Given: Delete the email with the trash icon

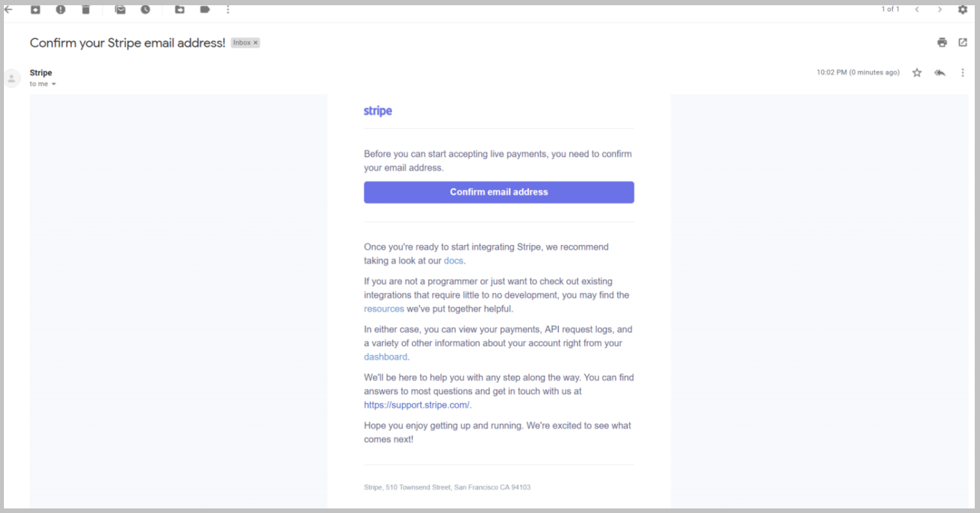Looking at the screenshot, I should (86, 9).
